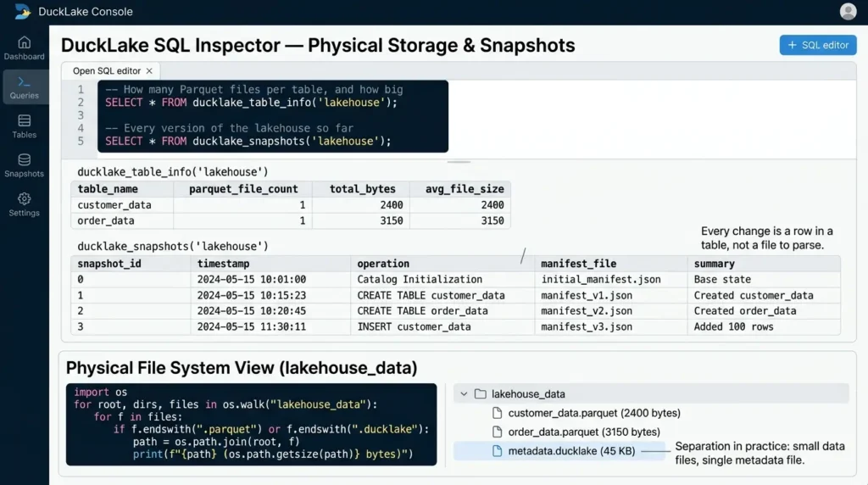Click file icon beside customer_data.parquet
This screenshot has height=485, width=868.
[497, 413]
